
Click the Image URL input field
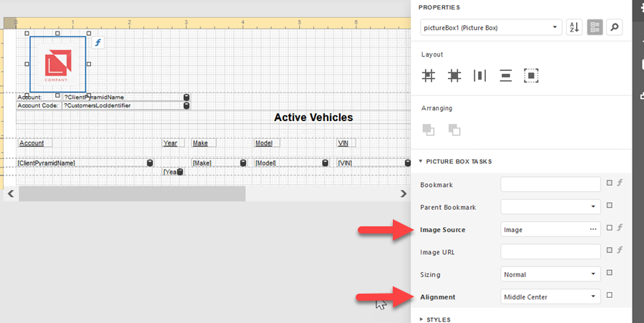pyautogui.click(x=550, y=251)
